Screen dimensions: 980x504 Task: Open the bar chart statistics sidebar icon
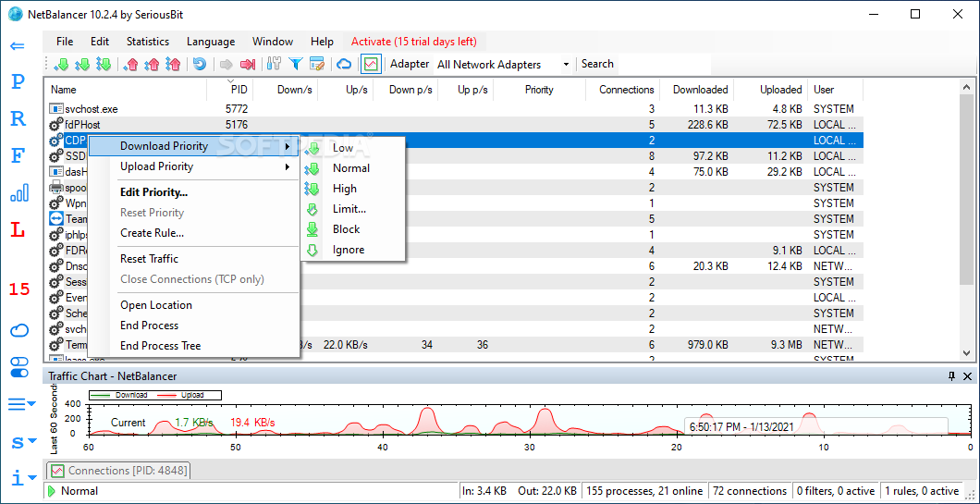pos(18,192)
